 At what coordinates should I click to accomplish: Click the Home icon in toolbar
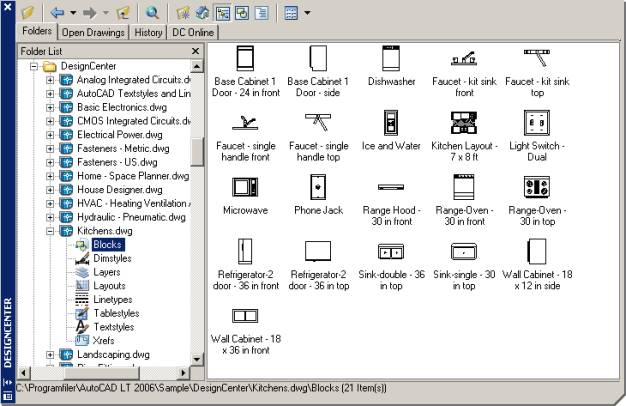click(x=202, y=13)
